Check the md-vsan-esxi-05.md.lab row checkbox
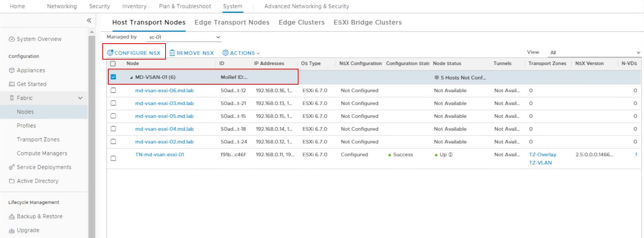644x238 pixels. [113, 116]
